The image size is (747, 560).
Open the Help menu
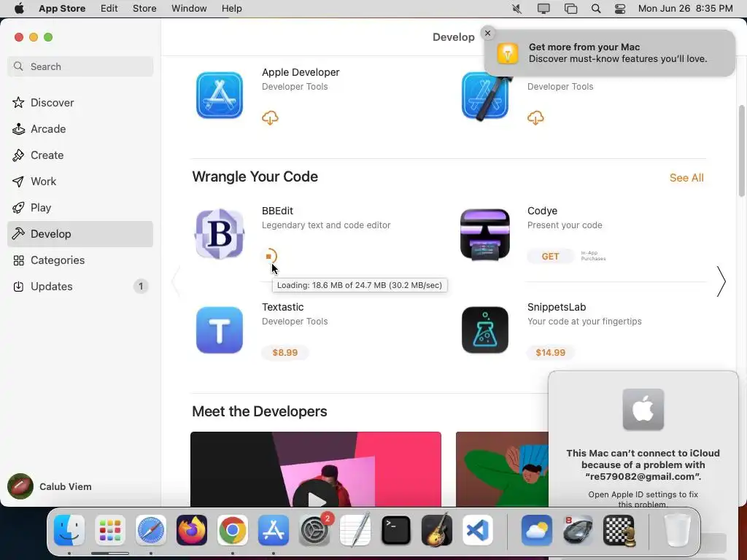(231, 8)
